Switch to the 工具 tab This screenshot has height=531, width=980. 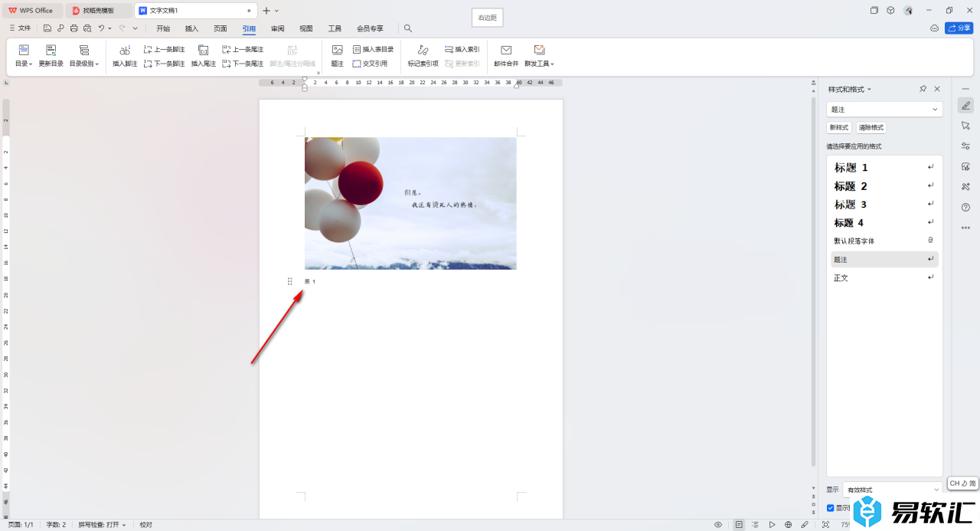[x=335, y=28]
